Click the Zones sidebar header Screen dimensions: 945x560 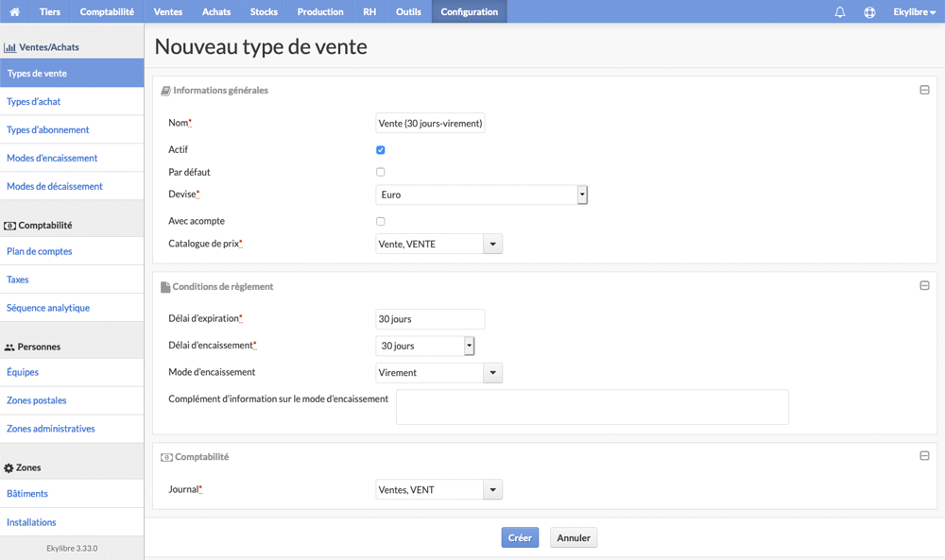tap(23, 467)
